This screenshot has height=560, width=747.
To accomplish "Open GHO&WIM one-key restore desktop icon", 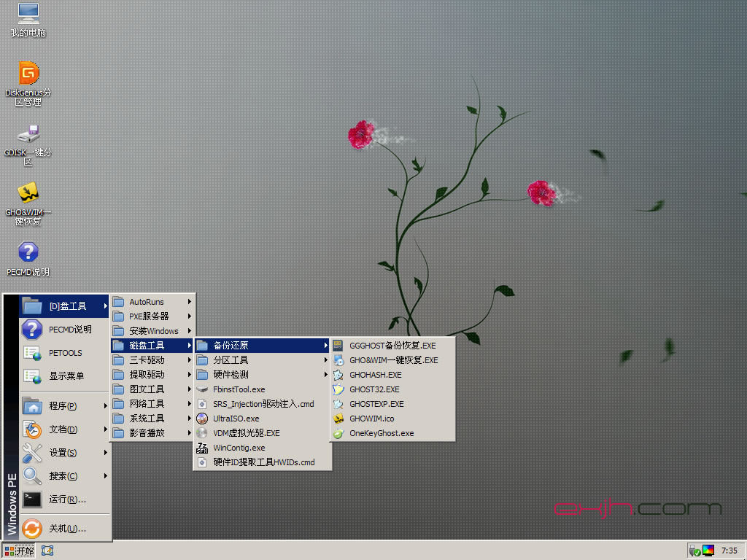I will 28,193.
